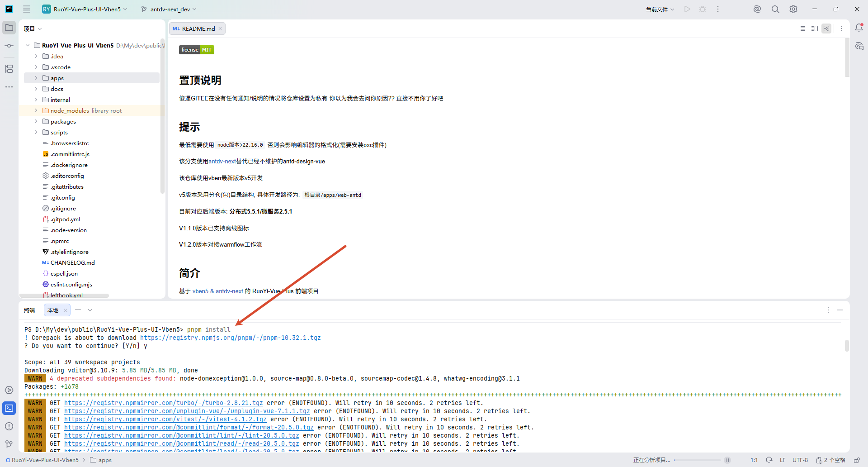Open the Git tool window icon
868x467 pixels.
pyautogui.click(x=9, y=444)
